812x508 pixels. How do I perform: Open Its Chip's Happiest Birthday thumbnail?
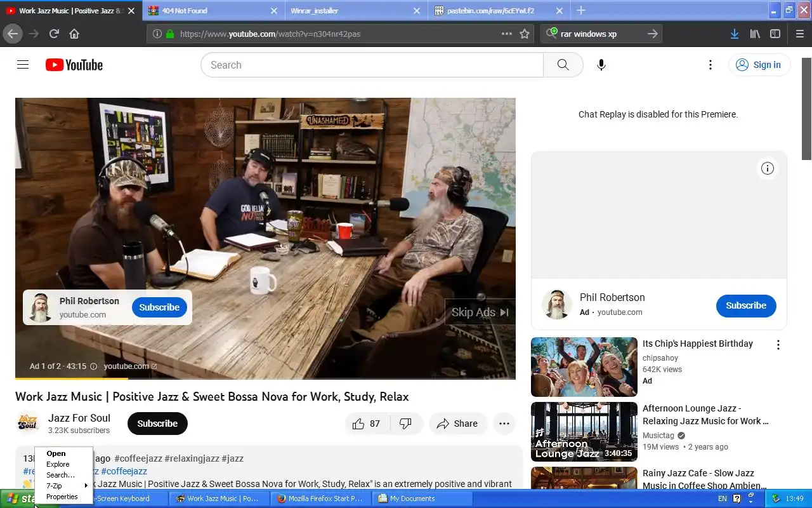(x=584, y=367)
